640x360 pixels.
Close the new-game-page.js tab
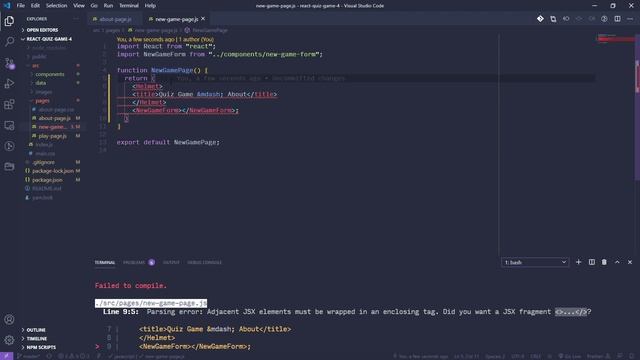click(x=203, y=19)
